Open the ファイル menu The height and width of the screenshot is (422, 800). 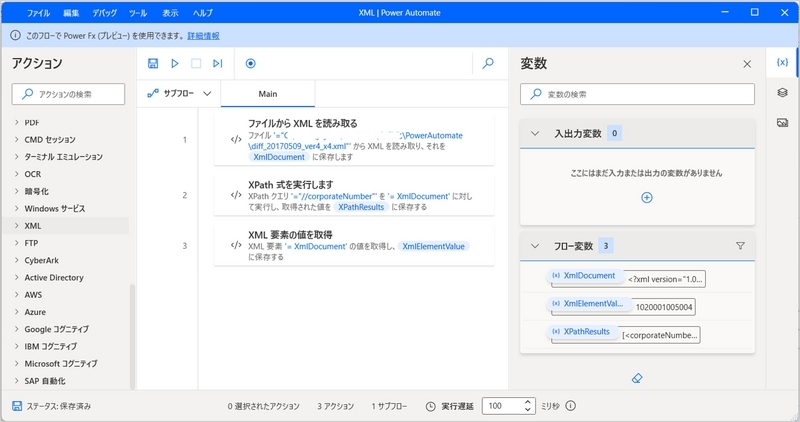pyautogui.click(x=38, y=13)
